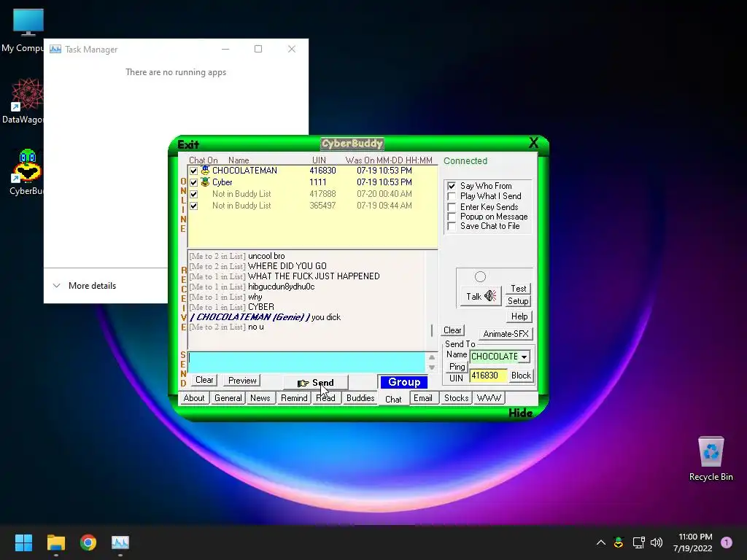Switch to the Stocks tab
This screenshot has height=560, width=747.
(456, 398)
